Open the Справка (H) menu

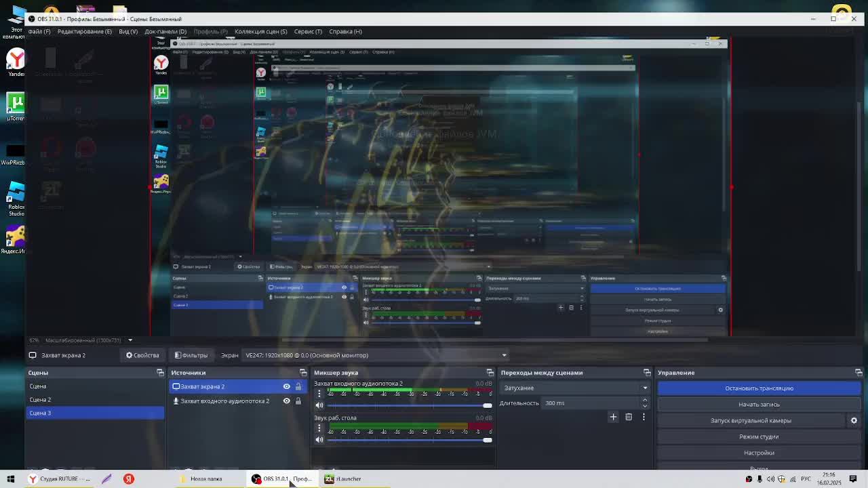tap(345, 31)
